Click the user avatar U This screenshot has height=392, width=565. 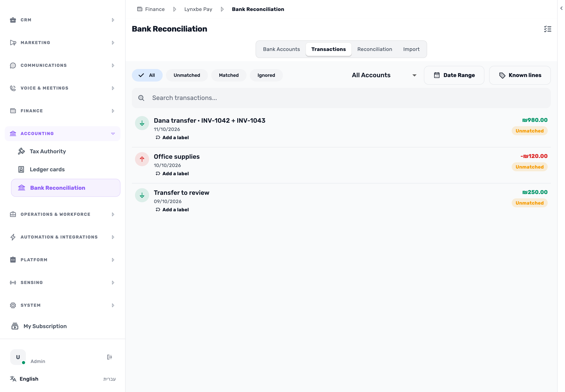pyautogui.click(x=18, y=357)
